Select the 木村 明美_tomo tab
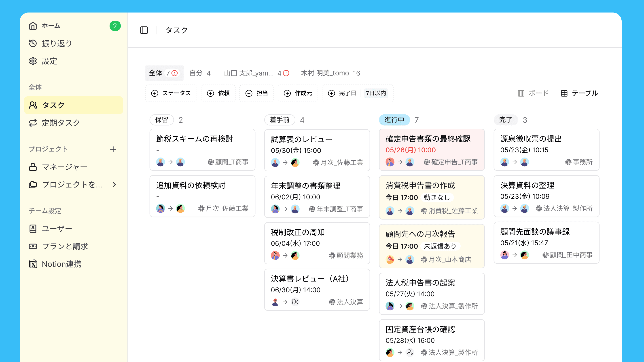644x362 pixels. point(330,73)
